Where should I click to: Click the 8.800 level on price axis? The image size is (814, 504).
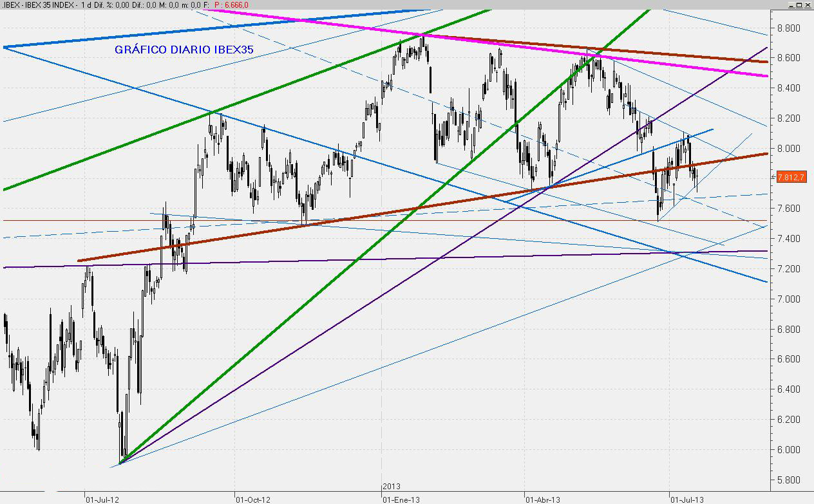coord(789,28)
